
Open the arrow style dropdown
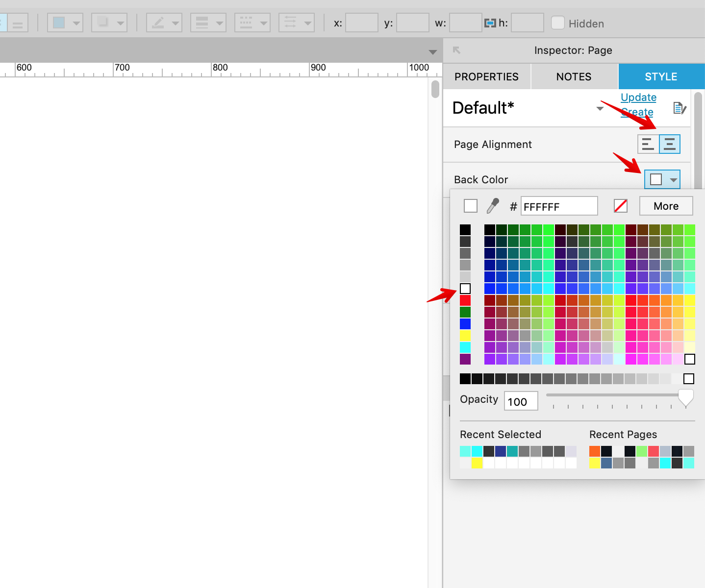297,23
